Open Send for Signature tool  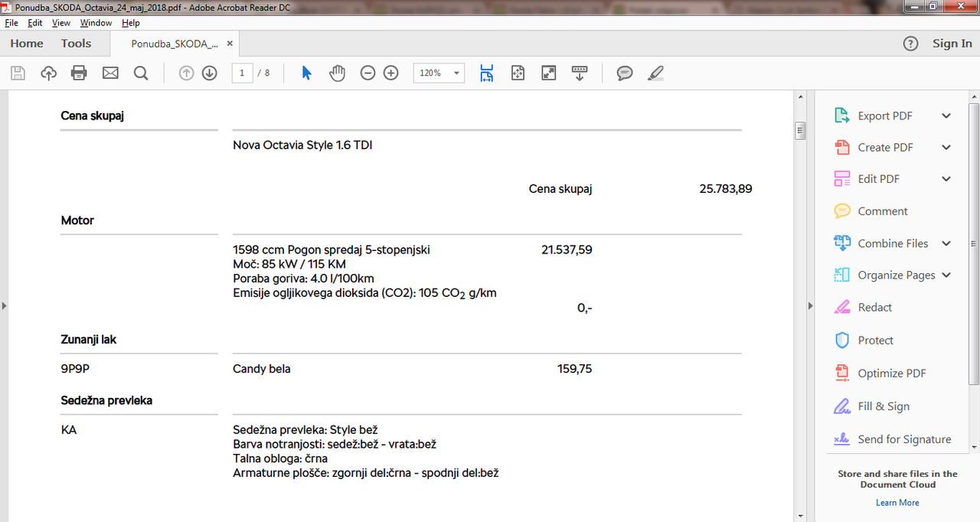[904, 439]
